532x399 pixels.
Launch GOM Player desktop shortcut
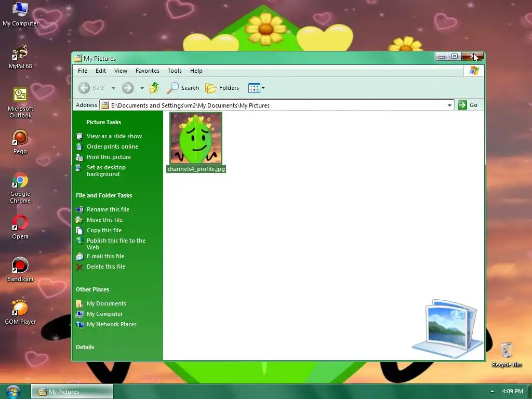pyautogui.click(x=20, y=312)
